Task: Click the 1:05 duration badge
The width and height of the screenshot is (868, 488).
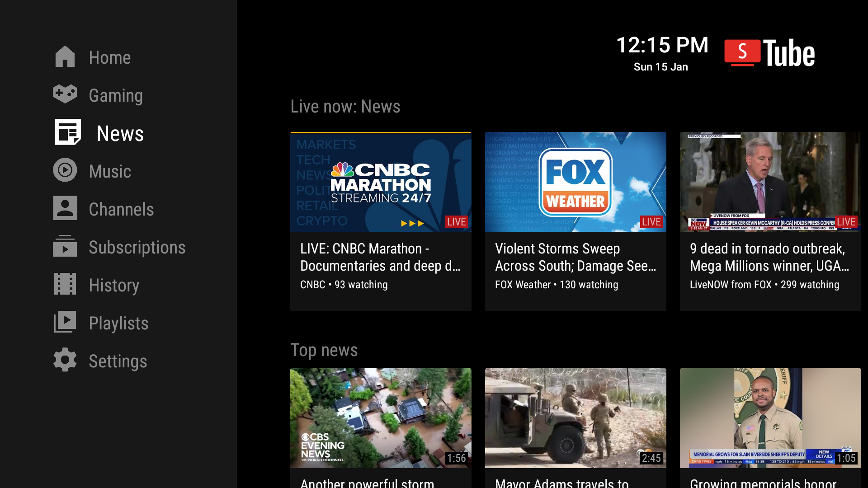Action: pyautogui.click(x=846, y=458)
